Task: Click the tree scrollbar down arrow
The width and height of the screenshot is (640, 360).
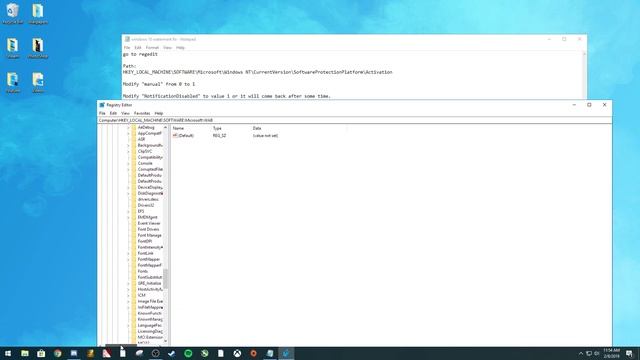Action: click(165, 341)
